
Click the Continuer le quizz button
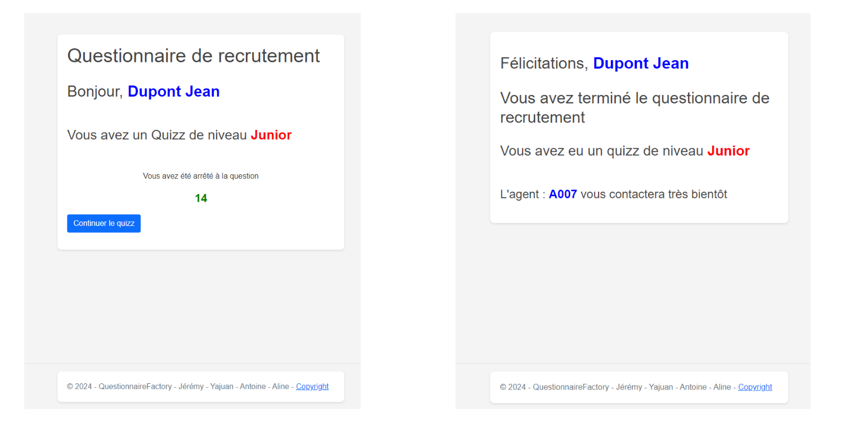point(104,223)
